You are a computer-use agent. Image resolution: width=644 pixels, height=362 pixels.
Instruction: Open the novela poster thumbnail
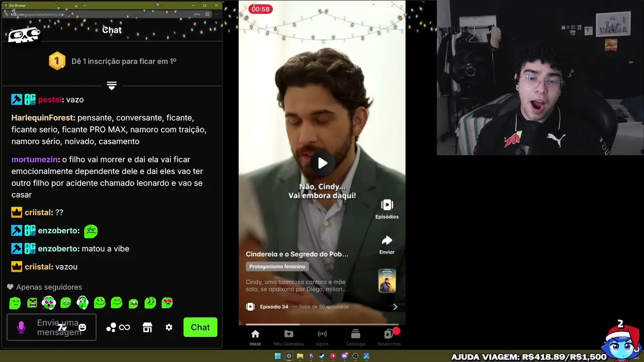(x=387, y=281)
